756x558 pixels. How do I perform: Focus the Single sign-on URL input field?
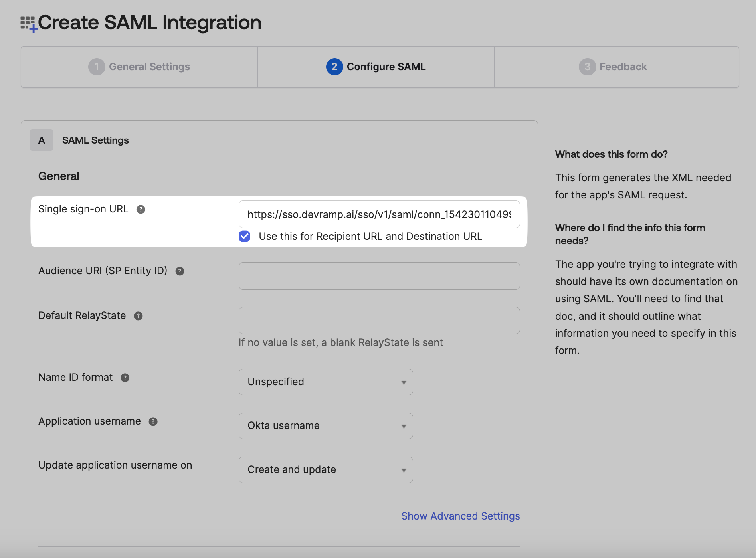click(379, 215)
